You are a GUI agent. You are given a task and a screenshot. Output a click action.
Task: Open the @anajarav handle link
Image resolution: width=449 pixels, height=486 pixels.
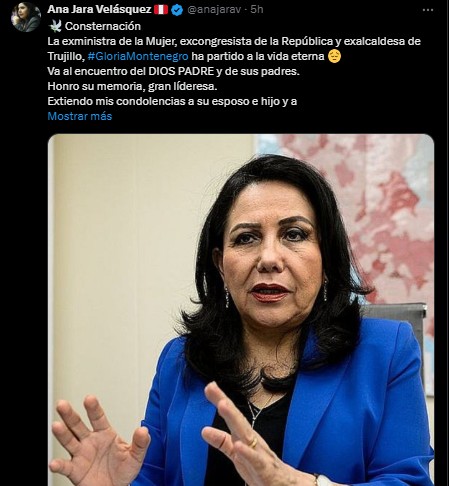[x=214, y=10]
